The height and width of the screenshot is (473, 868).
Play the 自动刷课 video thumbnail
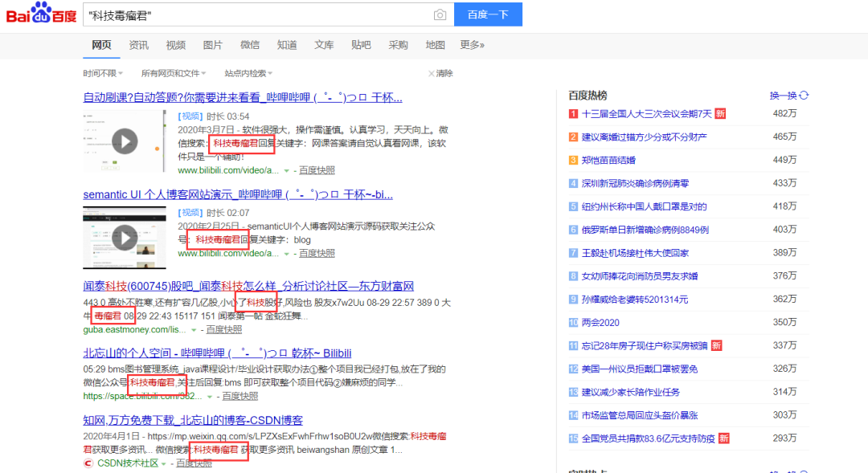[125, 141]
